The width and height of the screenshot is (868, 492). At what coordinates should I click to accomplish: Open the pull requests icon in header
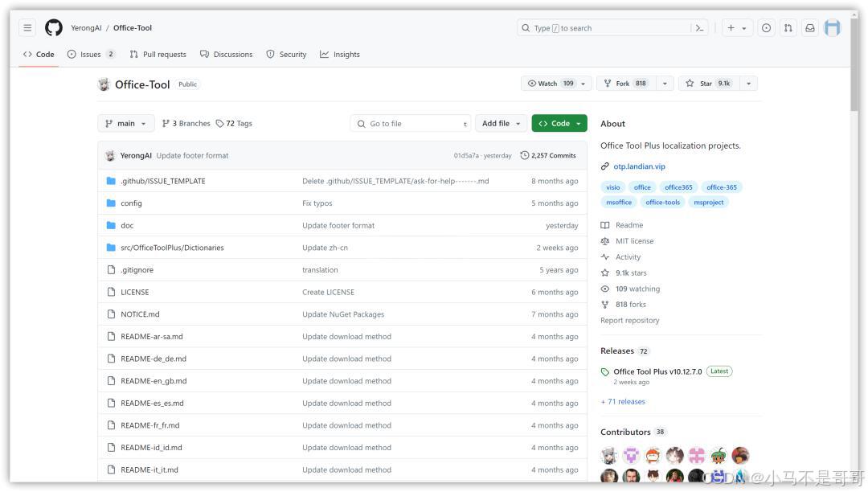[x=788, y=27]
